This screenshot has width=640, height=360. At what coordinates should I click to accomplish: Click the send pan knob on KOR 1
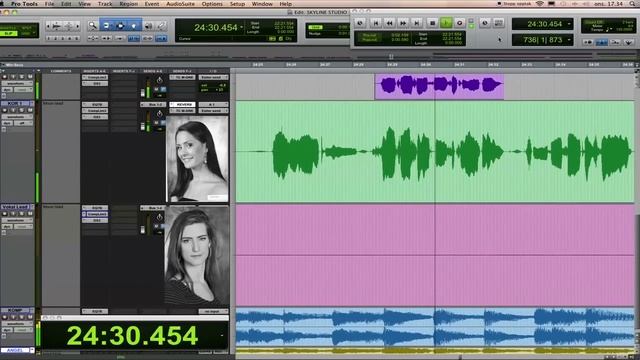coord(160,114)
